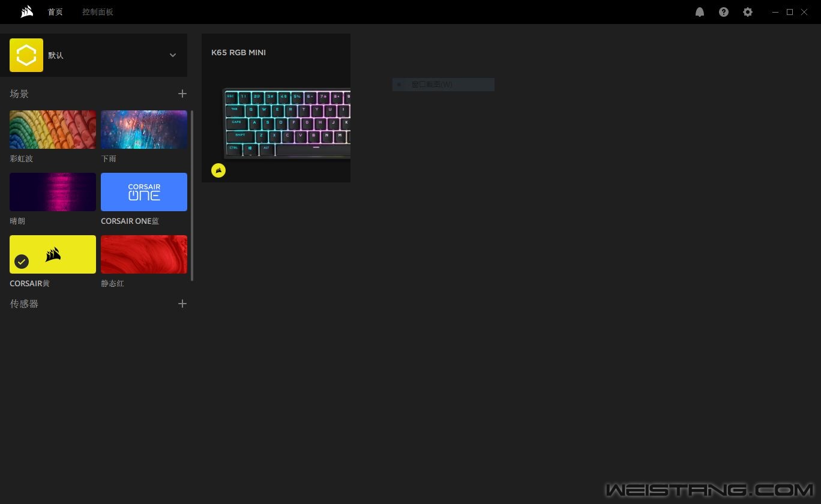Click the CORSAIR黄 label text

click(29, 283)
